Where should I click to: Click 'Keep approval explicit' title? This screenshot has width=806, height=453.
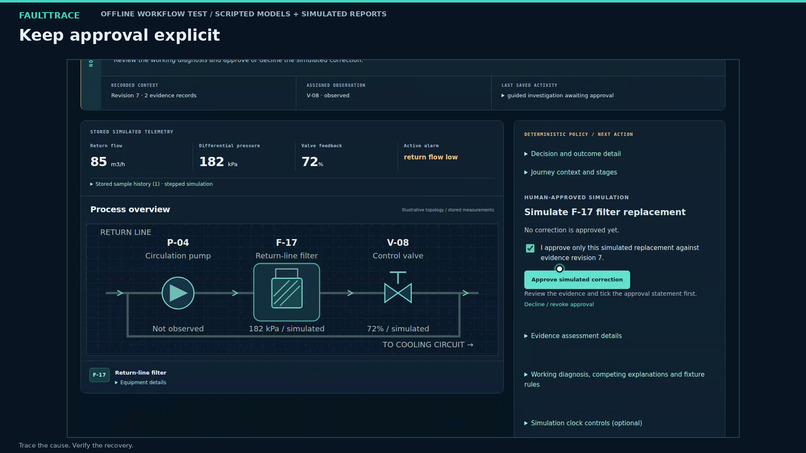click(119, 35)
